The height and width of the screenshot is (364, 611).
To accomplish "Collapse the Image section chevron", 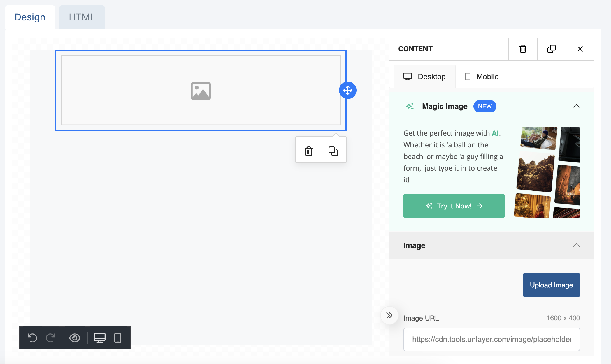I will 576,245.
